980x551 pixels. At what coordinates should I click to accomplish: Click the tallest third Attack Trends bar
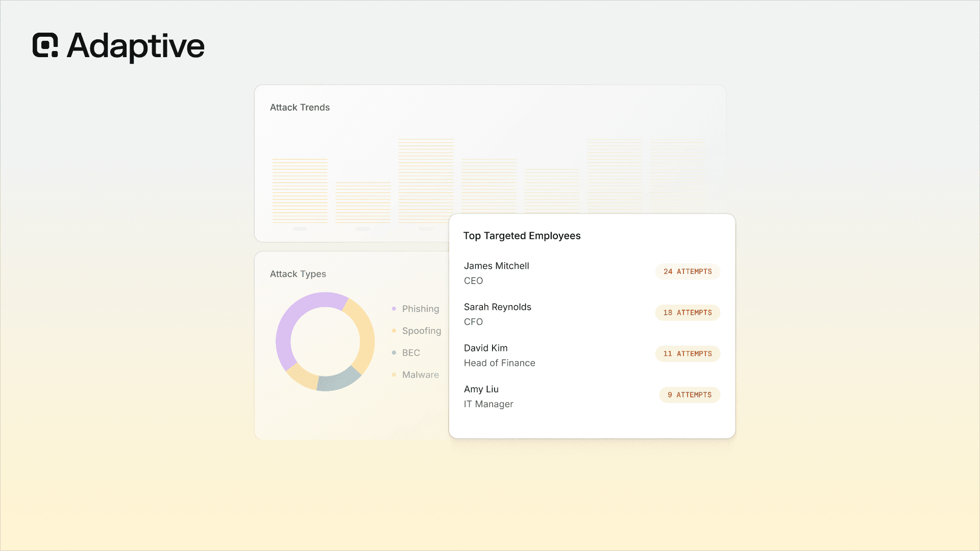click(x=426, y=181)
